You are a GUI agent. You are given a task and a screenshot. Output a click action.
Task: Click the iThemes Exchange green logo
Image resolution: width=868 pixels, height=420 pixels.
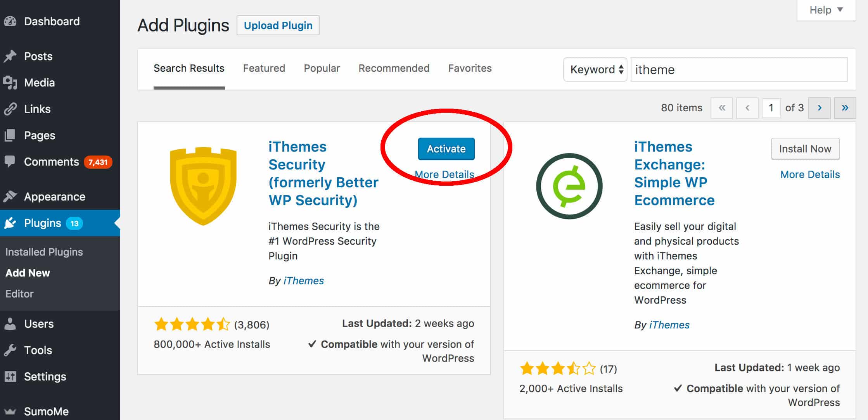click(569, 186)
